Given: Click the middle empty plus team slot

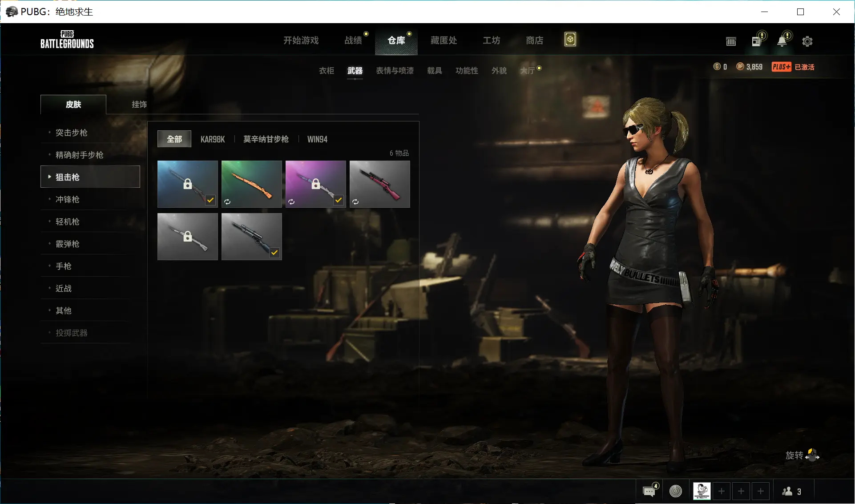Looking at the screenshot, I should point(741,491).
